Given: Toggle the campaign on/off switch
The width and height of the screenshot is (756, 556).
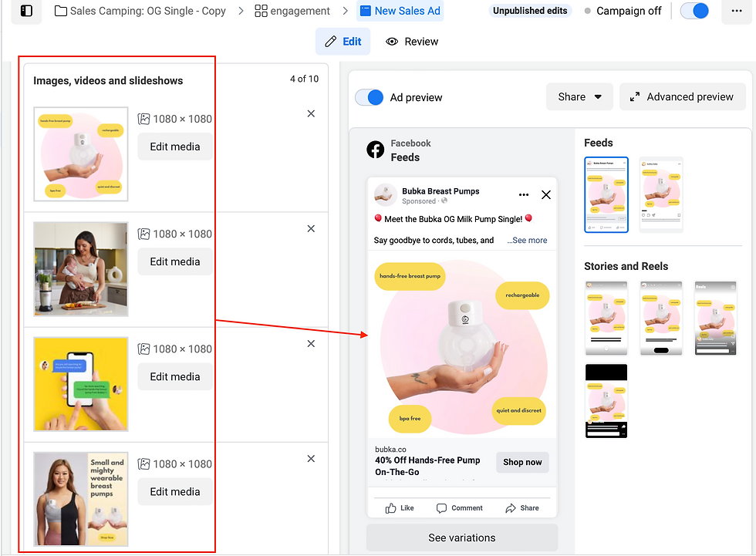Looking at the screenshot, I should [694, 11].
